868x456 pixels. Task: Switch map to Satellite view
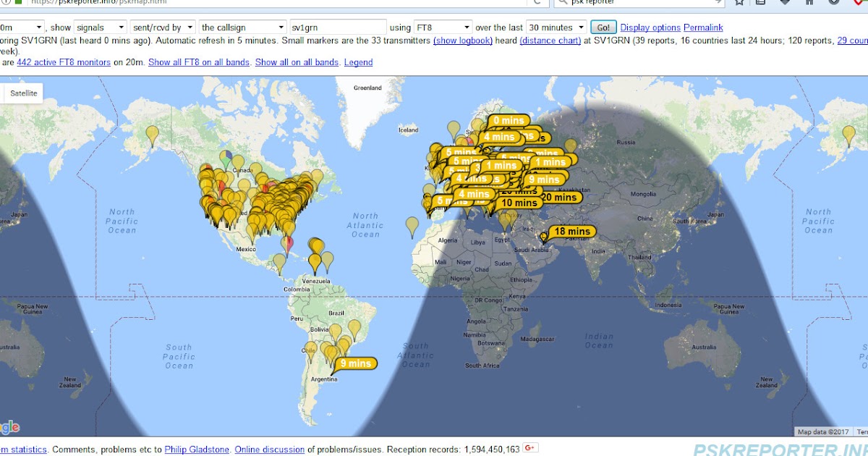(22, 93)
